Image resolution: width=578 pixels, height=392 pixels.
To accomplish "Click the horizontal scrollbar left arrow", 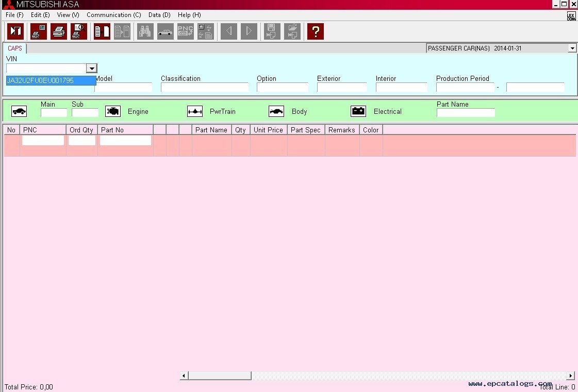I will 184,376.
